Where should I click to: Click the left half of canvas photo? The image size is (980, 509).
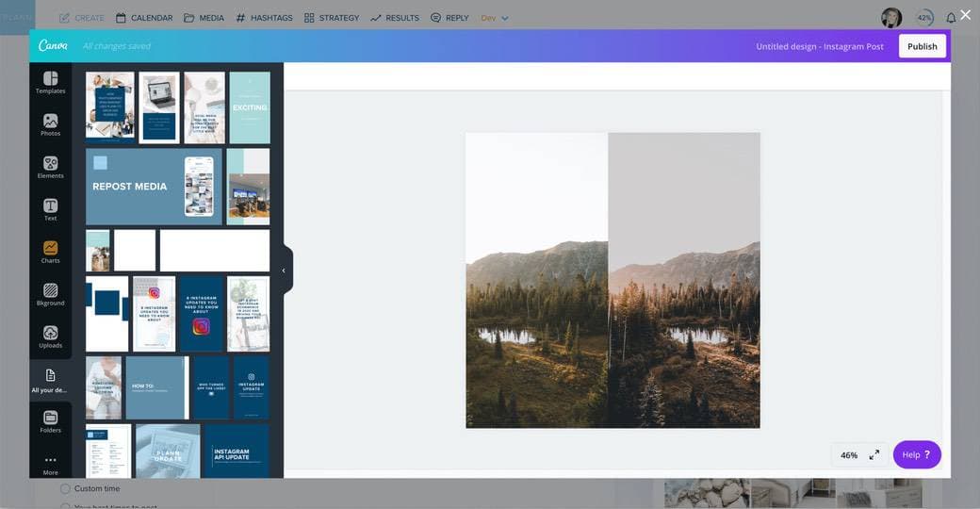537,280
